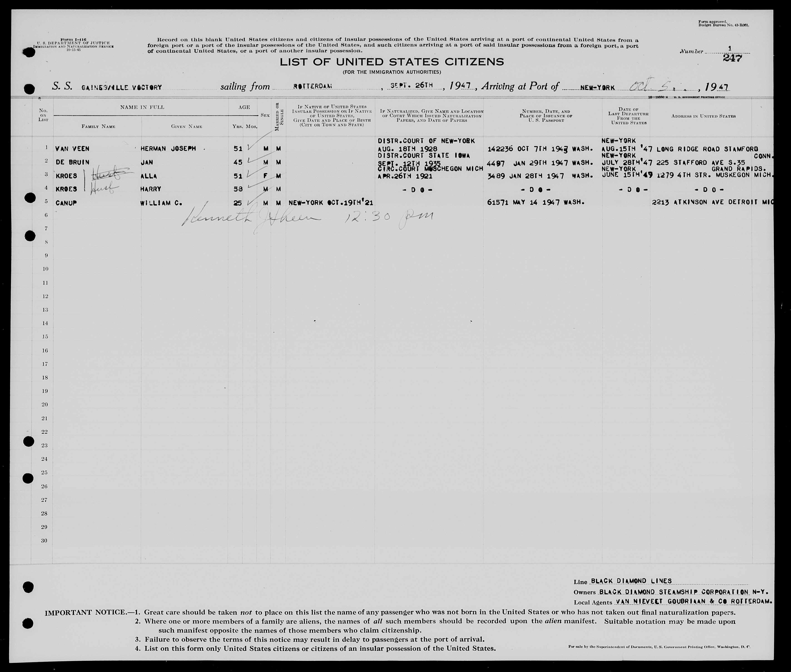Click departure date JULY 28TH '47
This screenshot has width=791, height=672.
coord(627,163)
